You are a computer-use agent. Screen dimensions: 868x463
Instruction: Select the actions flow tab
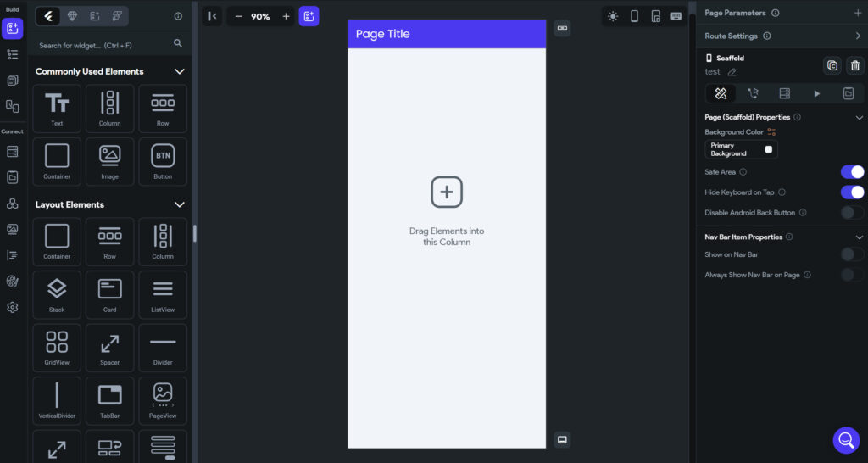coord(753,93)
